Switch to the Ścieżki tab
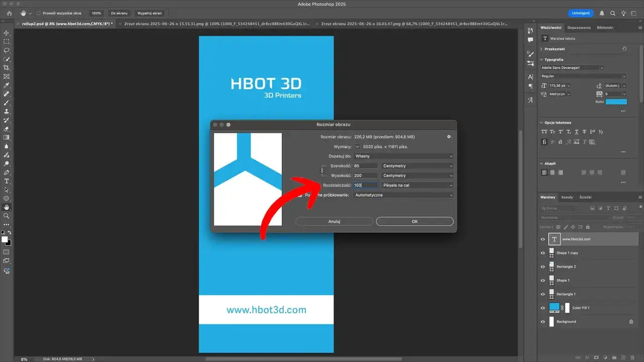 point(585,197)
